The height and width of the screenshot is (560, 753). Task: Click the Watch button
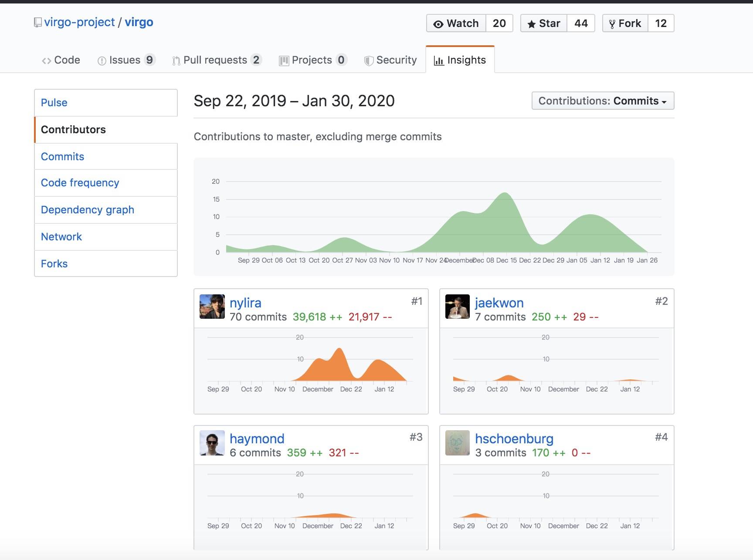click(456, 23)
